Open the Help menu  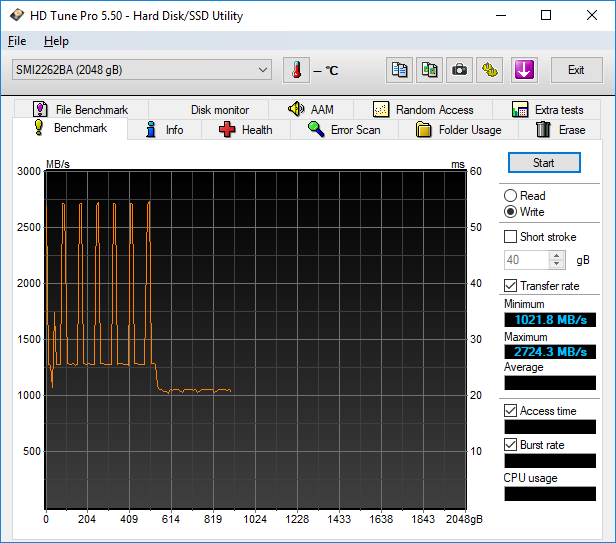pyautogui.click(x=56, y=41)
